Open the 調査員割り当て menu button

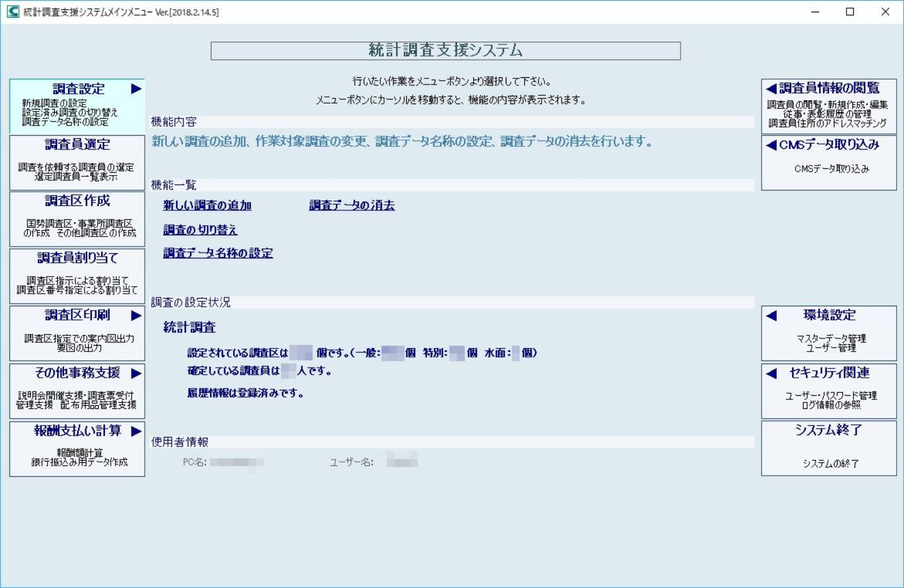pyautogui.click(x=77, y=276)
